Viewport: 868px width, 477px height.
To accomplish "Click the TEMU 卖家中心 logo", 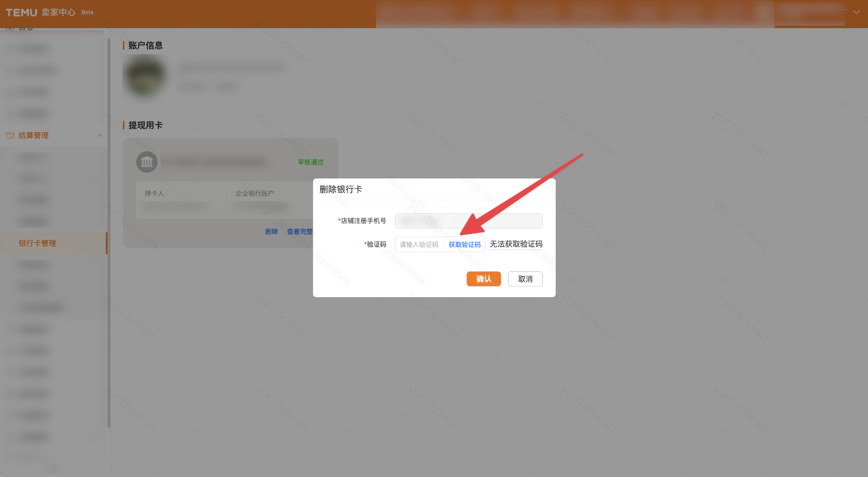I will (41, 12).
